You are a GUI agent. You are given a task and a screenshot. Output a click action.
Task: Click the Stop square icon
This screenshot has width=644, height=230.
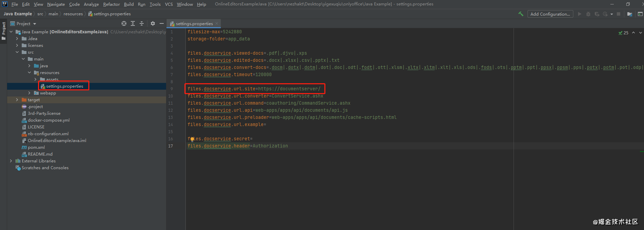point(619,14)
